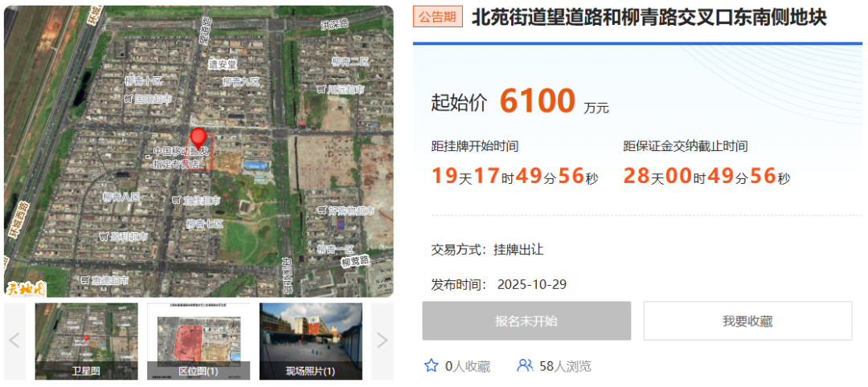Screen dimensions: 868x387
Task: Click the viewers people icon
Action: click(524, 365)
